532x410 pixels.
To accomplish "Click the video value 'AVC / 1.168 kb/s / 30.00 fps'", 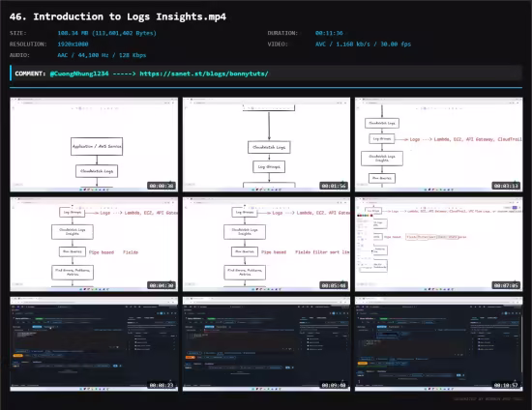I will coord(363,44).
